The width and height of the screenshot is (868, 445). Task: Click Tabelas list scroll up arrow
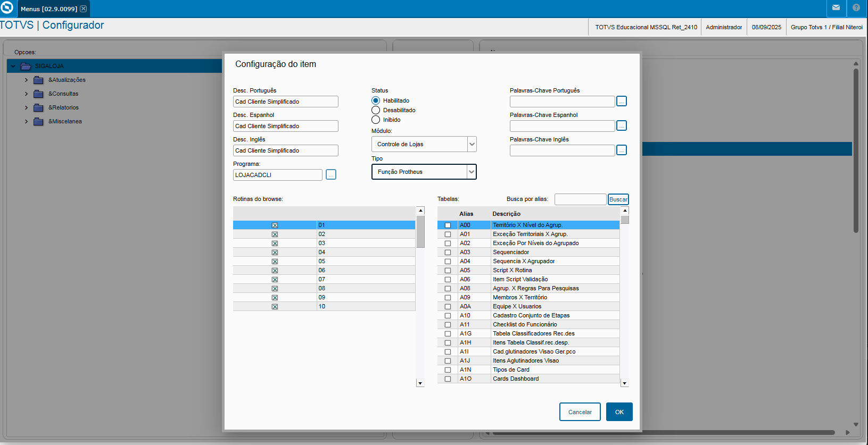[625, 211]
